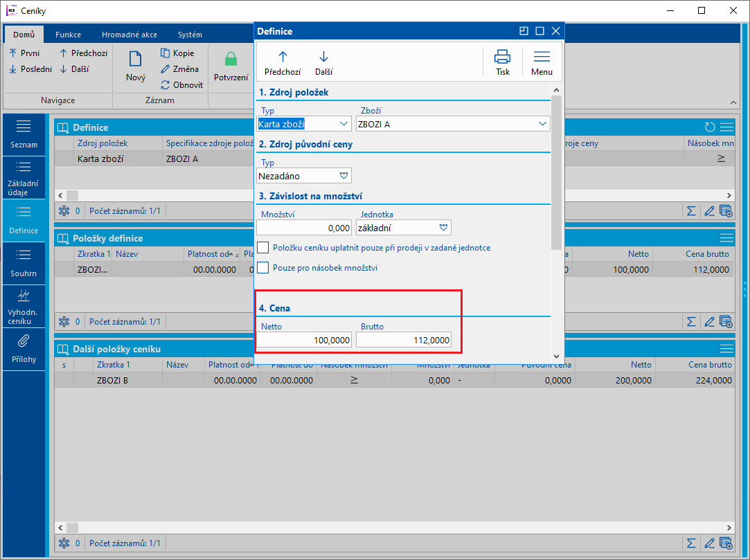This screenshot has height=560, width=750.
Task: Click the Množství input field
Action: pyautogui.click(x=304, y=228)
